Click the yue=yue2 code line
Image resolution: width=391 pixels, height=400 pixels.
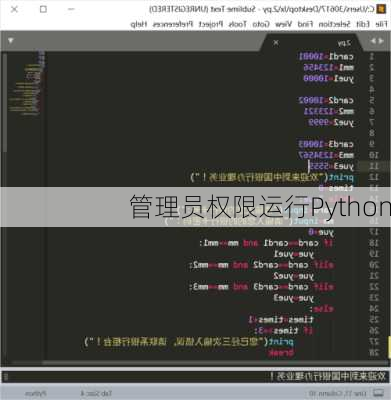point(294,276)
